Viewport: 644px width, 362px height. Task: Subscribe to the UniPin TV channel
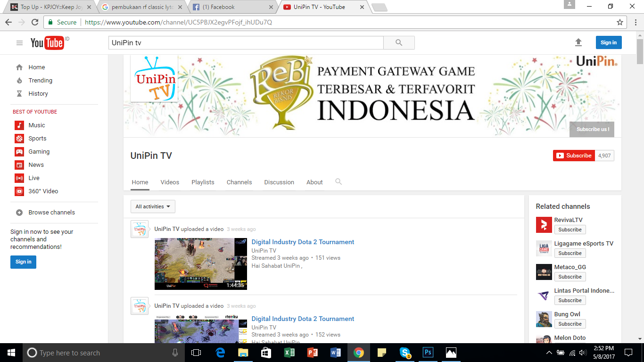click(574, 156)
